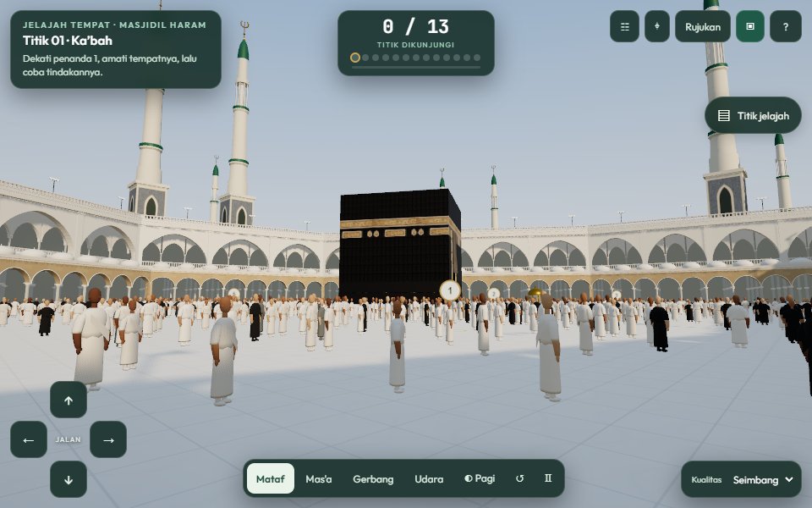Select the Mataf view tab
The image size is (812, 508).
coord(271,478)
